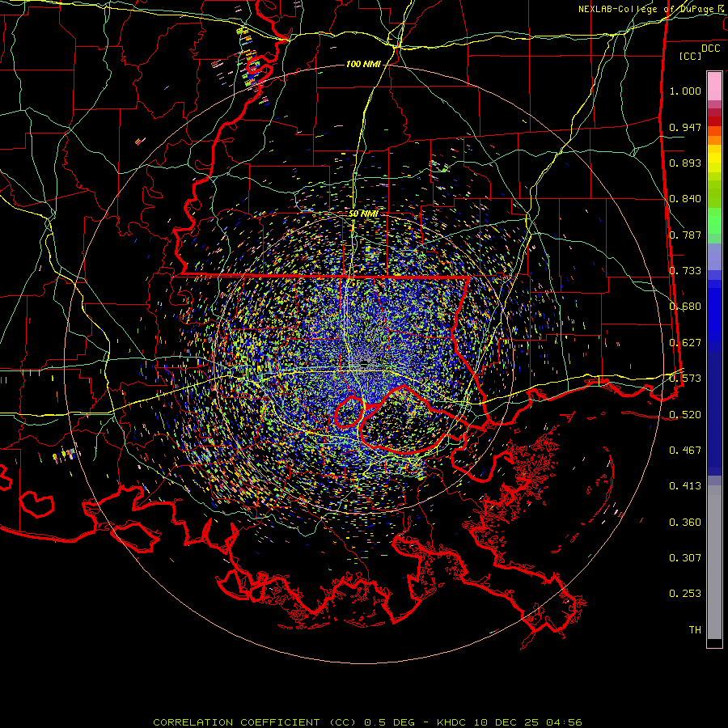Pick the gray color bar segment
Screen dimensions: 728x728
click(714, 562)
